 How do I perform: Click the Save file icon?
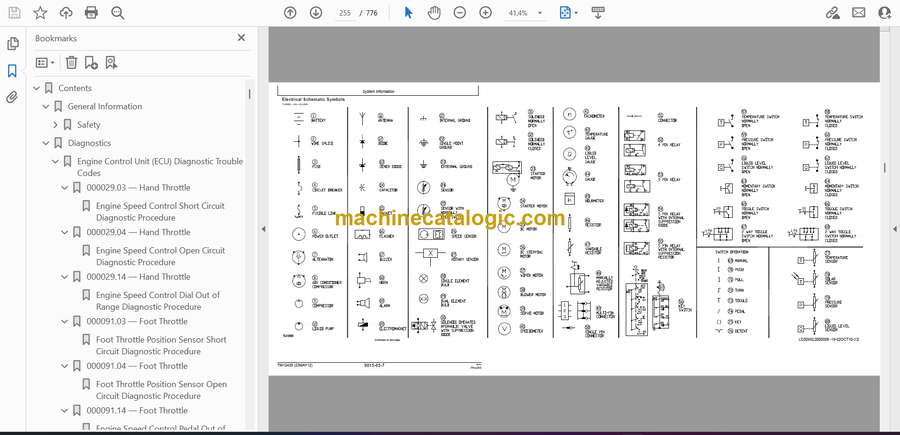coord(14,13)
